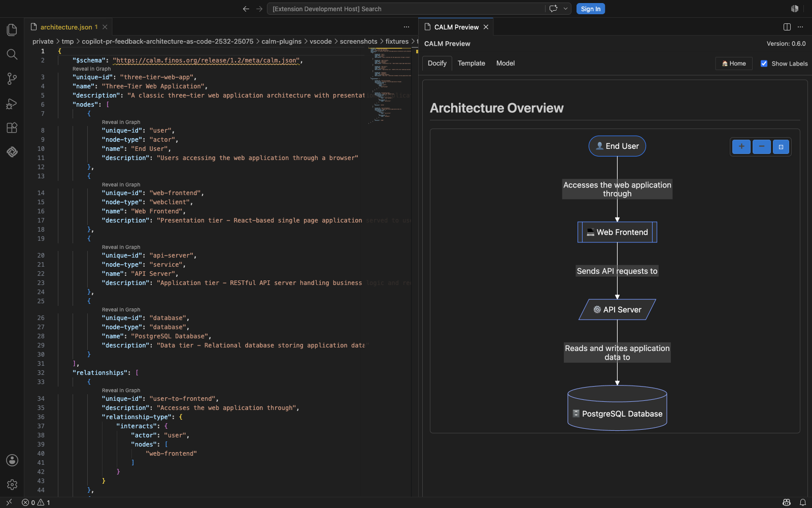Zoom out the diagram with minus button
This screenshot has height=508, width=812.
pos(762,147)
